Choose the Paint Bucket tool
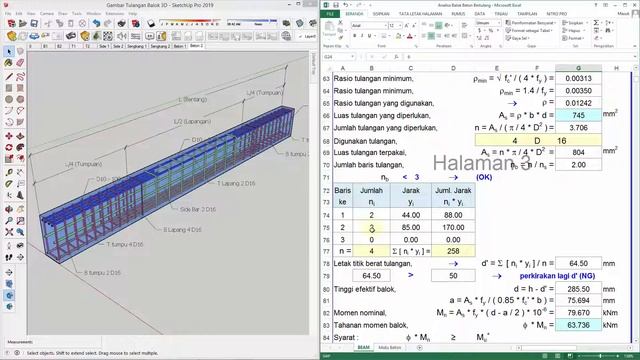 9,63
